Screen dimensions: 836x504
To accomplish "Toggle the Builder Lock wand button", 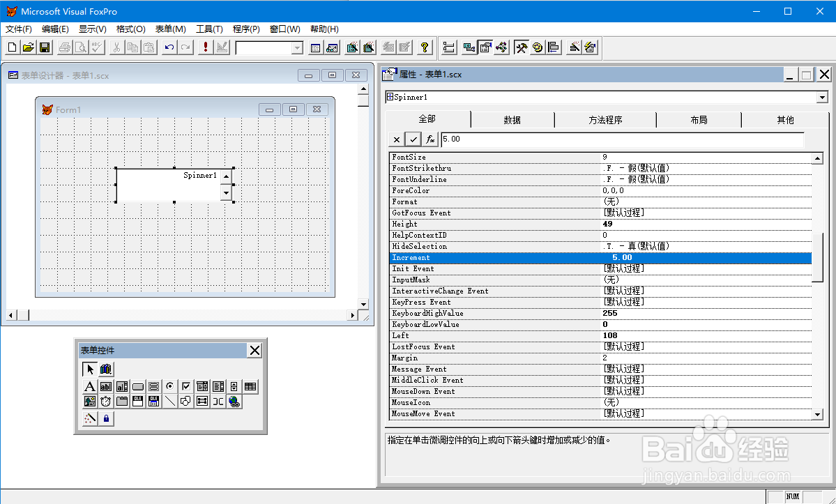I will click(x=89, y=419).
